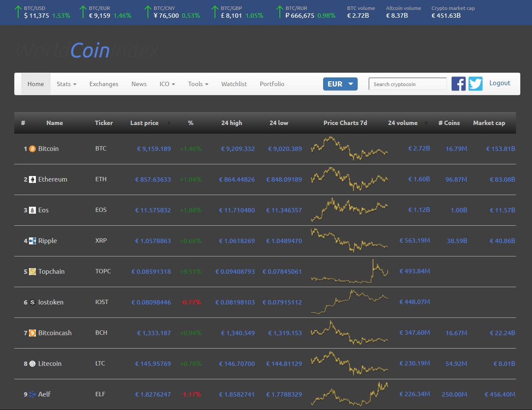Click the Ethereum coin logo icon
The image size is (532, 410).
[32, 179]
